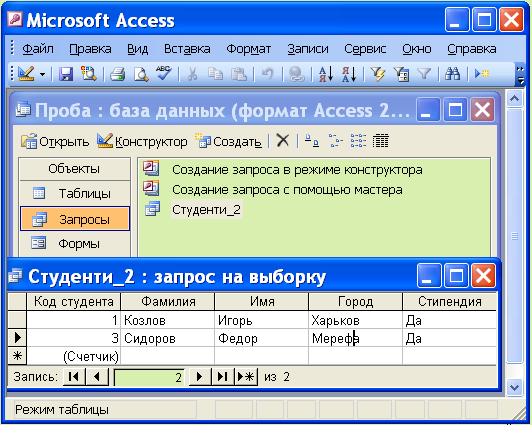This screenshot has height=425, width=532.
Task: Open Print Preview magnifier icon
Action: click(x=141, y=74)
